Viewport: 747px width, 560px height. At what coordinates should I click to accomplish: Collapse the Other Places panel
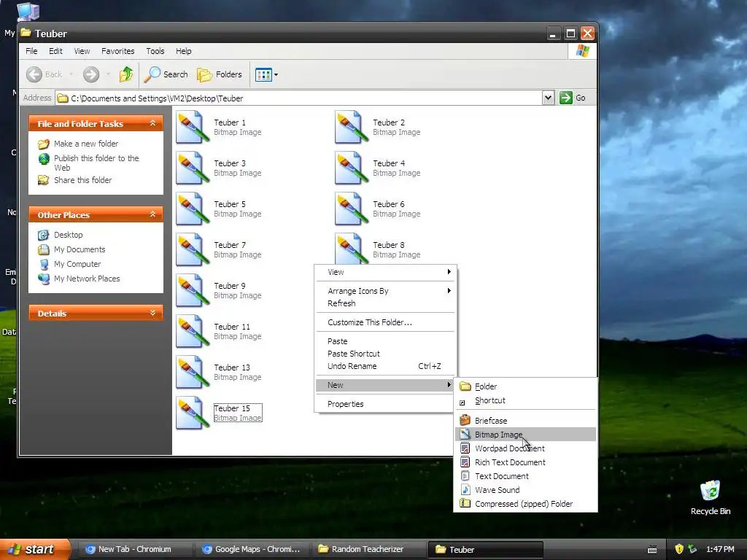coord(152,214)
